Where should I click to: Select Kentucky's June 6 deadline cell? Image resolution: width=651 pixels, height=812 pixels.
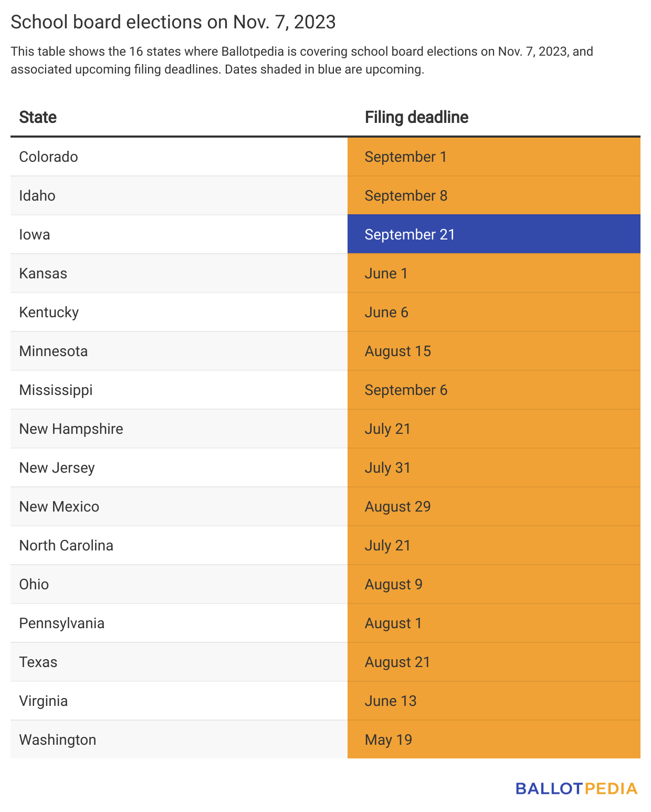(x=386, y=312)
